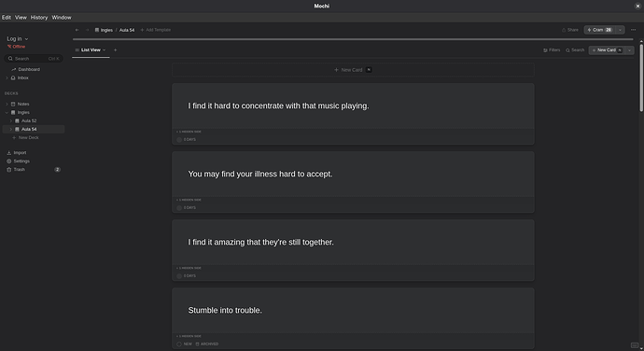Click 'I find it amazing' card text
Viewport: 644px width, 351px height.
tap(260, 242)
